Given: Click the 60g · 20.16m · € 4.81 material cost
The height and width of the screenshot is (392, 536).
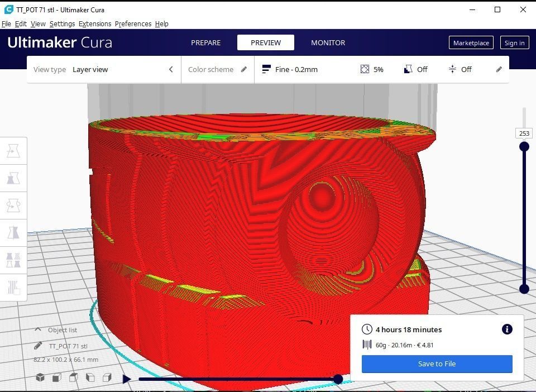Looking at the screenshot, I should pyautogui.click(x=404, y=345).
